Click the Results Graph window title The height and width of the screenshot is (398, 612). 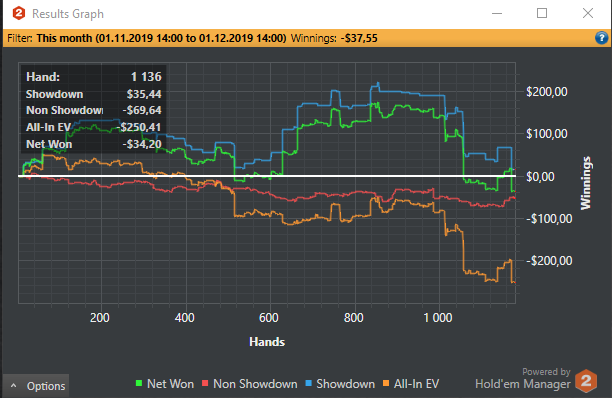coord(68,14)
